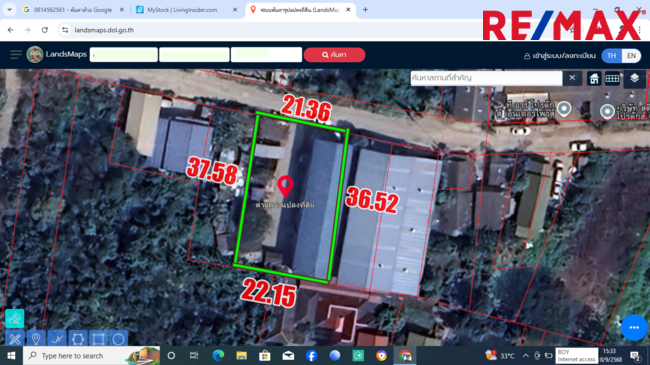
Task: Open the Windows Start menu
Action: click(11, 356)
